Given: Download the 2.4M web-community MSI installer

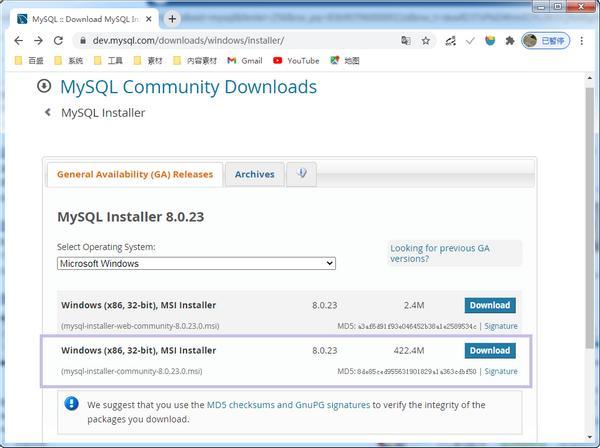Looking at the screenshot, I should pyautogui.click(x=490, y=305).
